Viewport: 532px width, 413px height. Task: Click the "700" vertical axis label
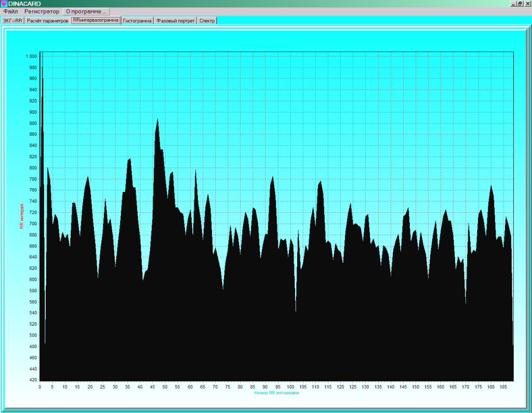point(33,224)
